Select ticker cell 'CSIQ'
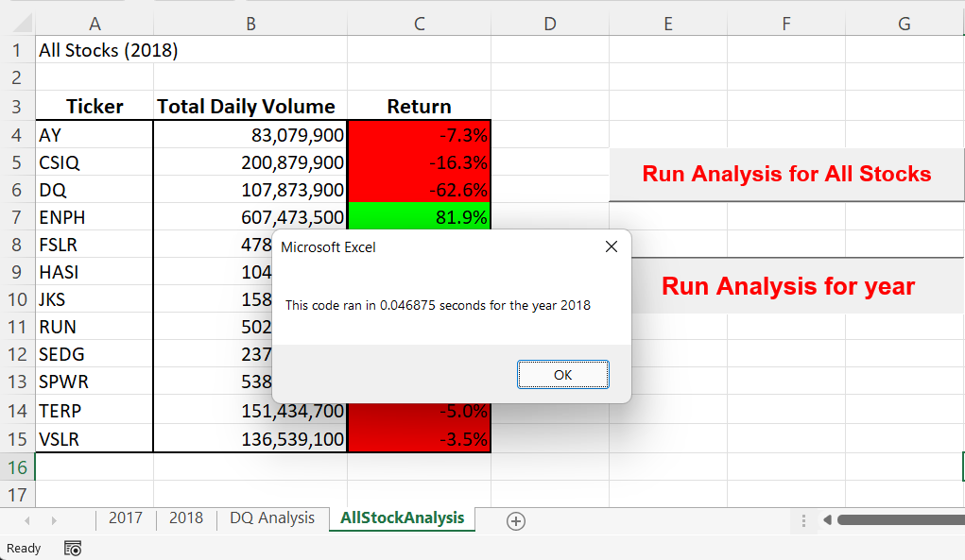Screen dimensions: 965x560 (95, 162)
